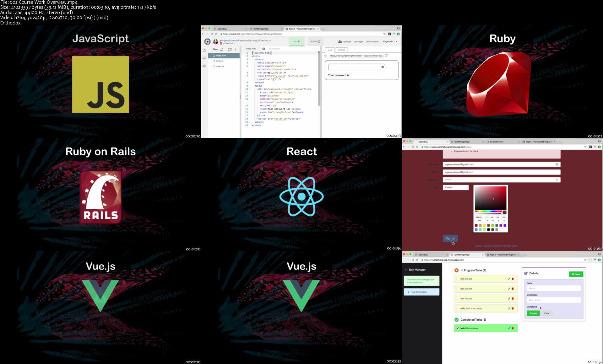Screen dimensions: 603x364
Task: Expand the EvgenyRa... account dropdown
Action: pyautogui.click(x=390, y=41)
